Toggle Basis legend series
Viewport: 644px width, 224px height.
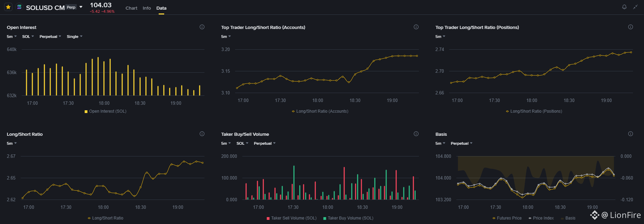coord(568,218)
